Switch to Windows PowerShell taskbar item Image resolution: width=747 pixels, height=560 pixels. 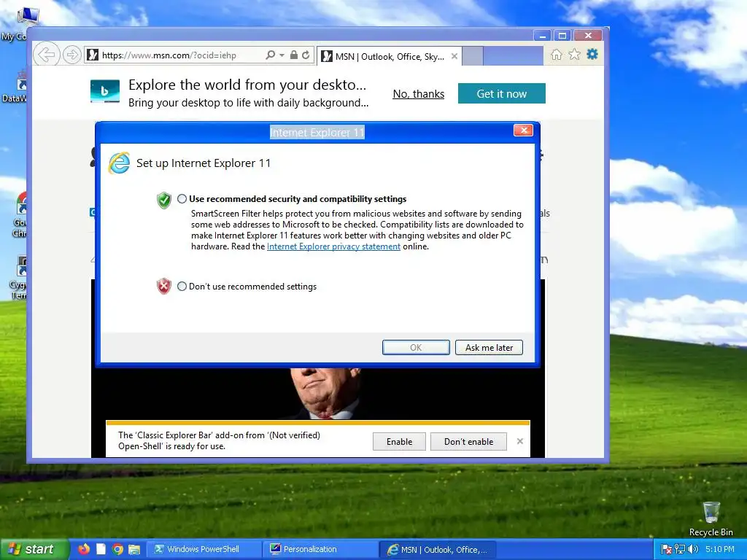pyautogui.click(x=203, y=549)
